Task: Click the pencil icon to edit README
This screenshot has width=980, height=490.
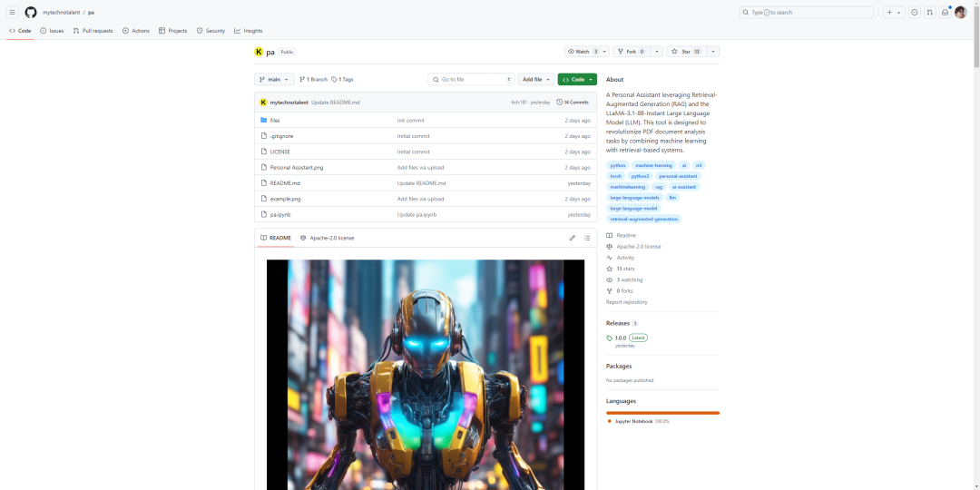Action: 572,238
